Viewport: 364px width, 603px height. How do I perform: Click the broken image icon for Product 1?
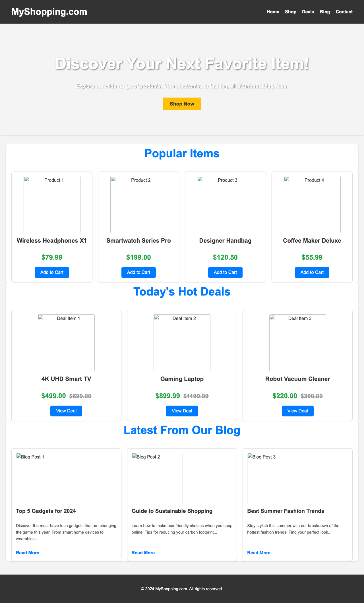point(52,204)
